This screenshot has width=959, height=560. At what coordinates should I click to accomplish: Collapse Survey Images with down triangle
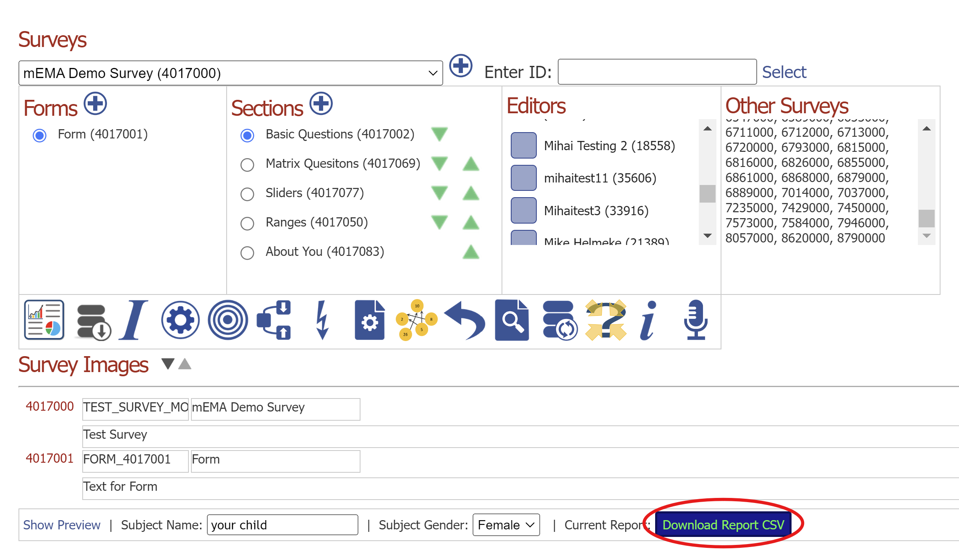tap(168, 364)
